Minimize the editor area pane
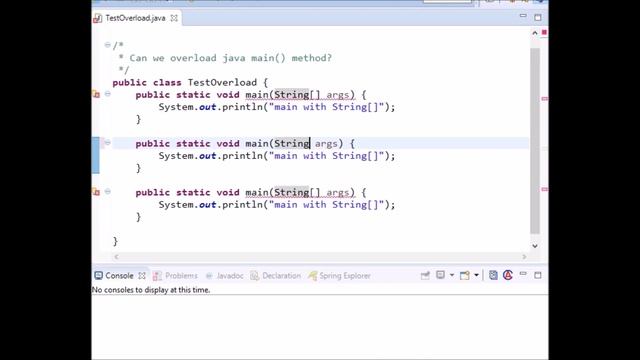The height and width of the screenshot is (360, 640). [x=523, y=16]
